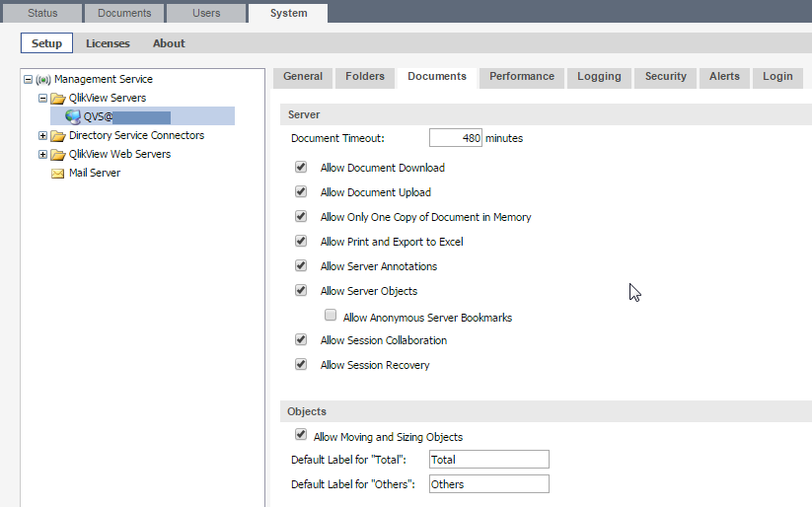Click the QlikView Web Servers folder icon
The height and width of the screenshot is (507, 812).
tap(58, 155)
